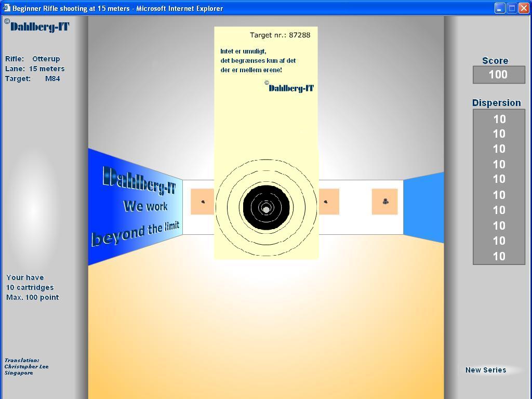
Task: Select the first value in the Dispersion list
Action: pos(499,119)
